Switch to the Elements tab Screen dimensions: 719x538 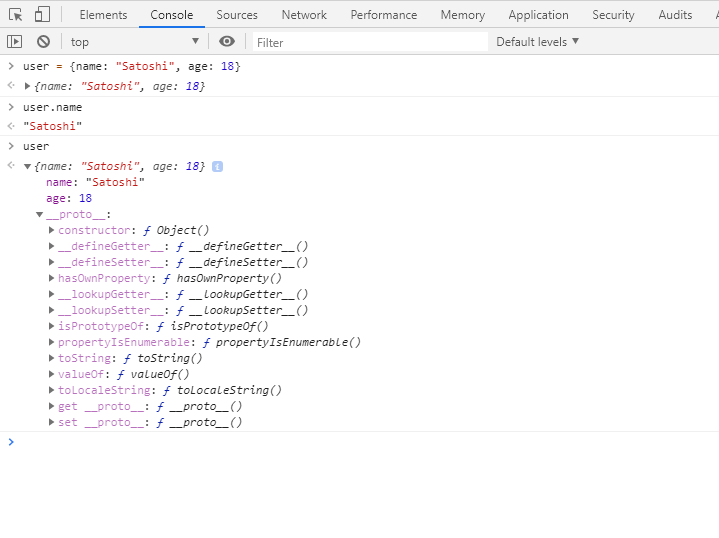103,15
